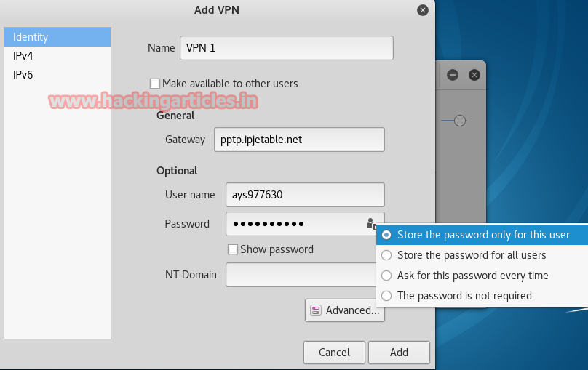
Task: Click the password storage options icon
Action: [x=371, y=224]
